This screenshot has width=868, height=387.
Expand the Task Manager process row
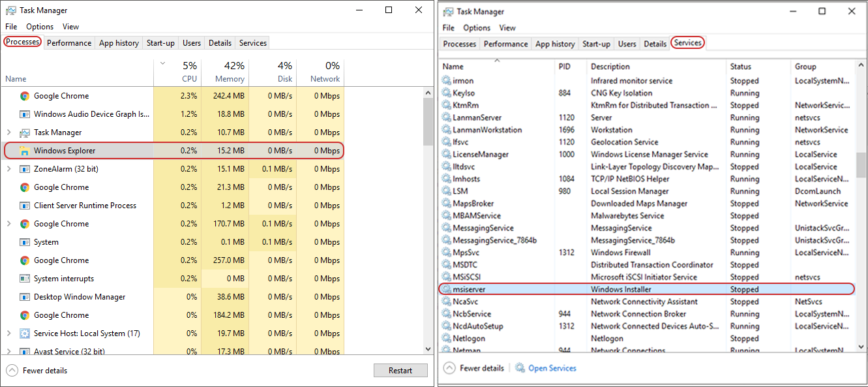click(8, 132)
